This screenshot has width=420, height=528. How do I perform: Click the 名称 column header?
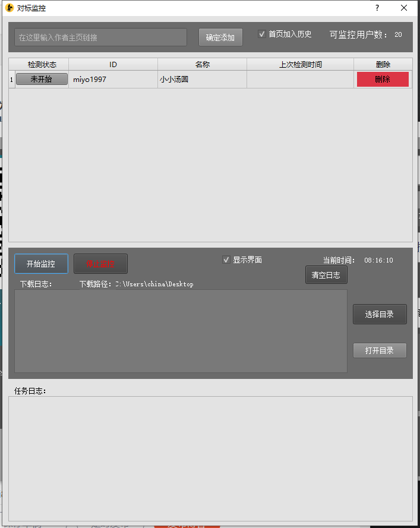coord(202,65)
